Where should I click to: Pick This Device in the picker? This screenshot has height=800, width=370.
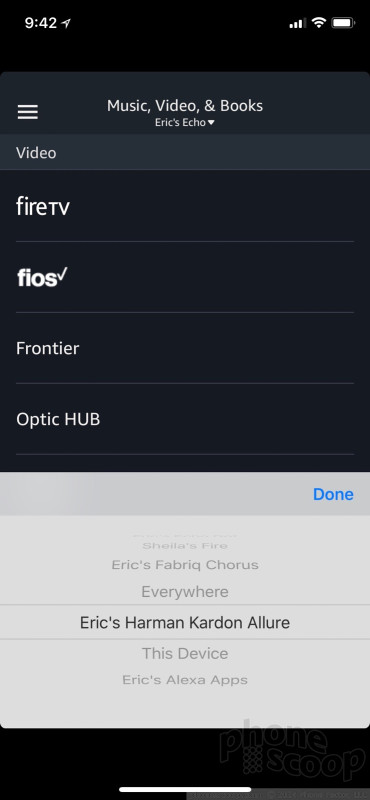(185, 653)
